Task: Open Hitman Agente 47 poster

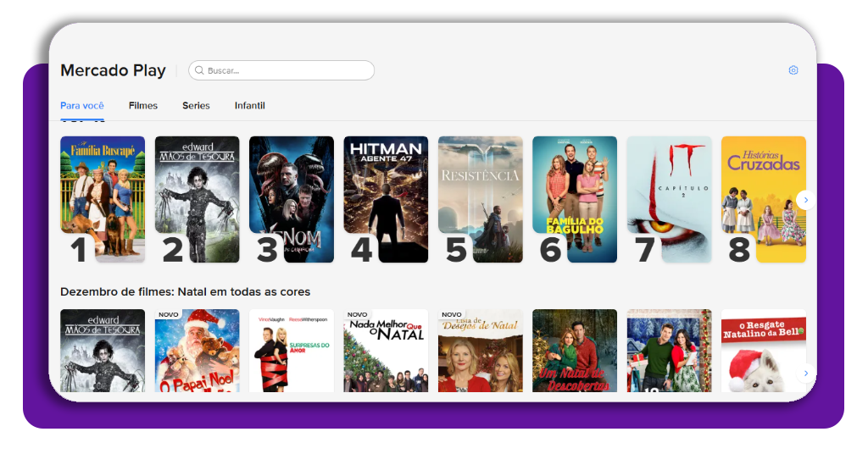Action: pos(386,199)
